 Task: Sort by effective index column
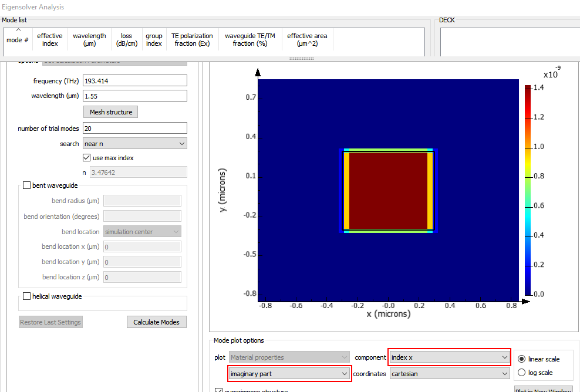coord(50,40)
